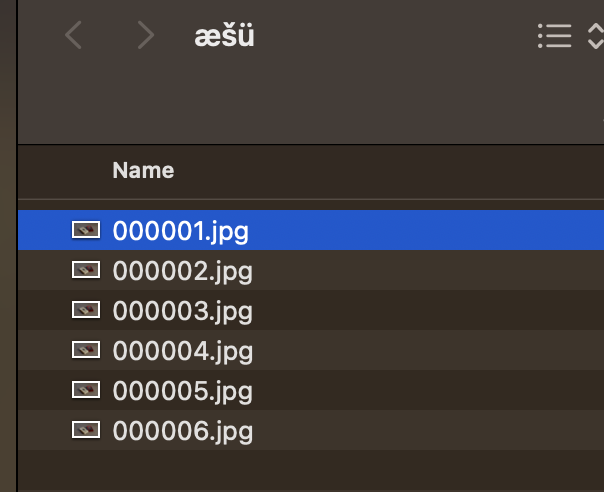Select the file named 000003.jpg
The image size is (604, 492).
point(182,311)
